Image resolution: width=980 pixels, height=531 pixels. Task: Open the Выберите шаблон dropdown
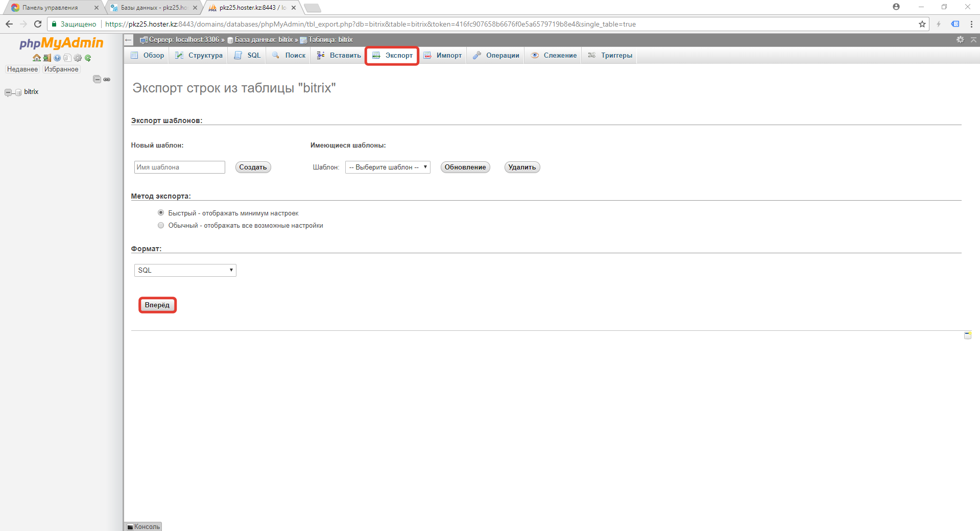tap(388, 167)
